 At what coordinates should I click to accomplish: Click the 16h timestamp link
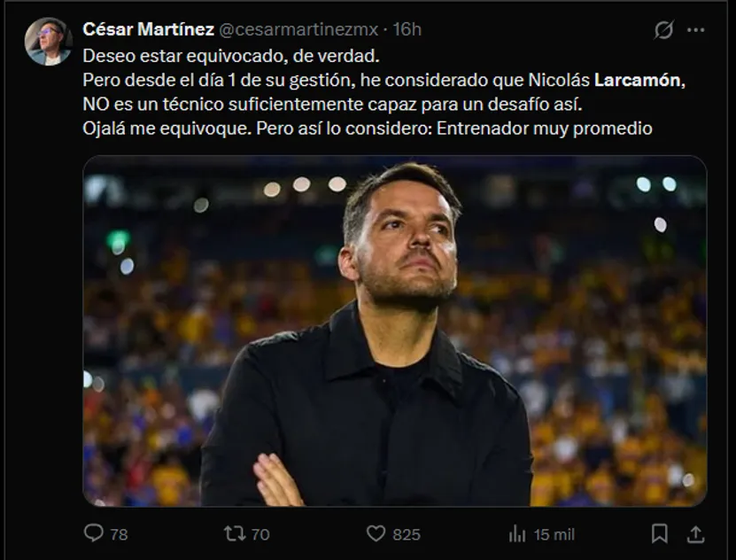[407, 29]
